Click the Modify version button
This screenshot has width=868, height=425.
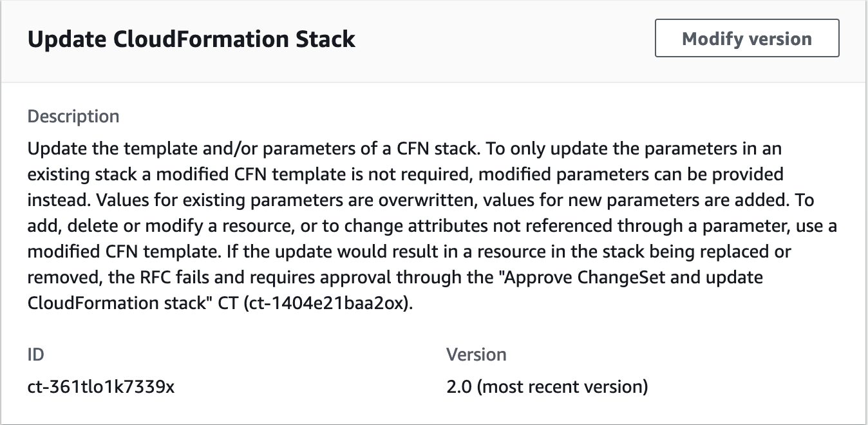pos(746,38)
